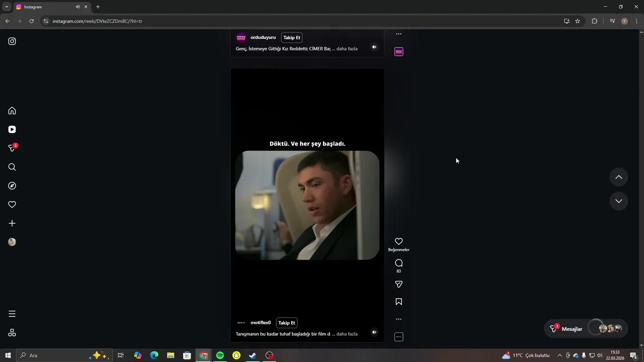Share the motiflex0 reel via paper plane

point(398,285)
